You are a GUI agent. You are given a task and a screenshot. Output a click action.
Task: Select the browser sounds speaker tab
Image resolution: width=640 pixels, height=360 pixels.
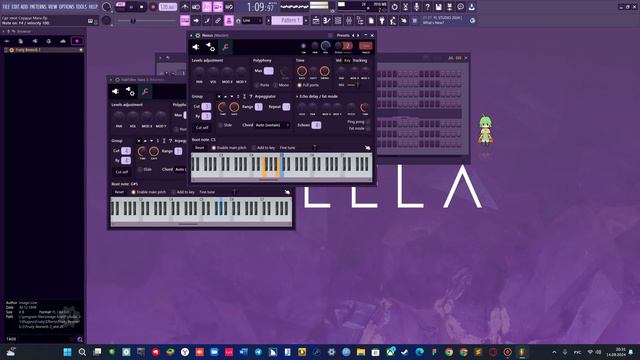[35, 41]
